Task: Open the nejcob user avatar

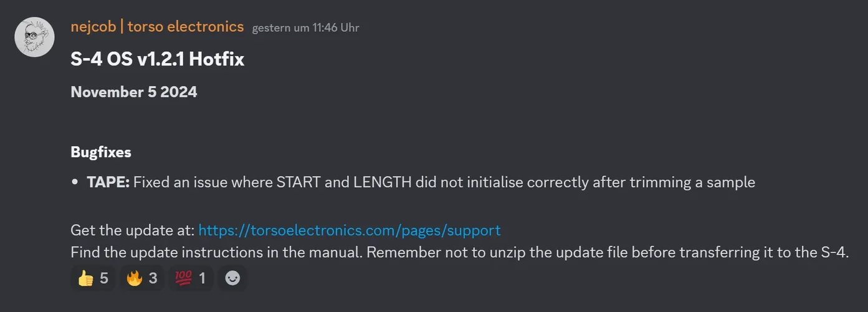Action: [x=35, y=37]
